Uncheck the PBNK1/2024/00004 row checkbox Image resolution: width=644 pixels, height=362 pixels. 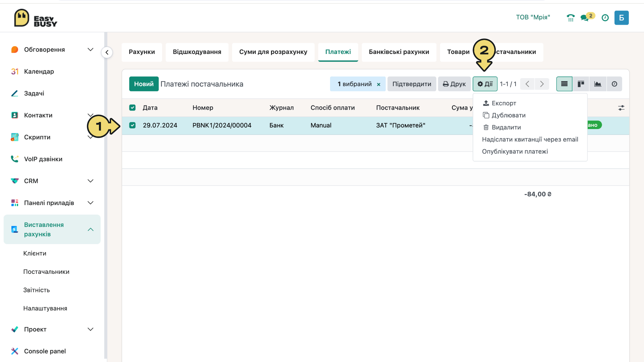tap(132, 125)
